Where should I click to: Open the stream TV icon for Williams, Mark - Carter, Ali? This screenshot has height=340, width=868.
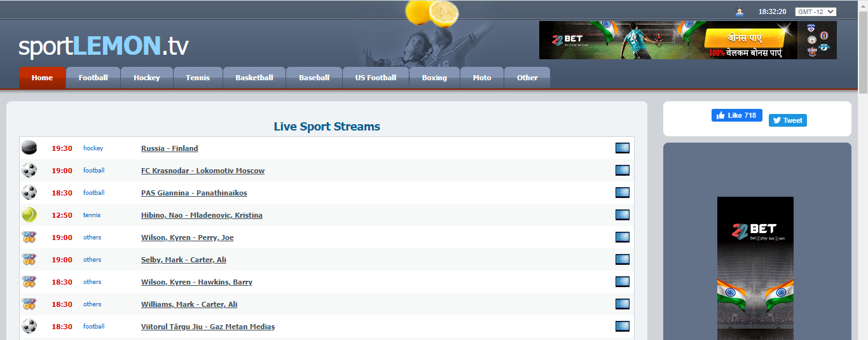point(623,304)
